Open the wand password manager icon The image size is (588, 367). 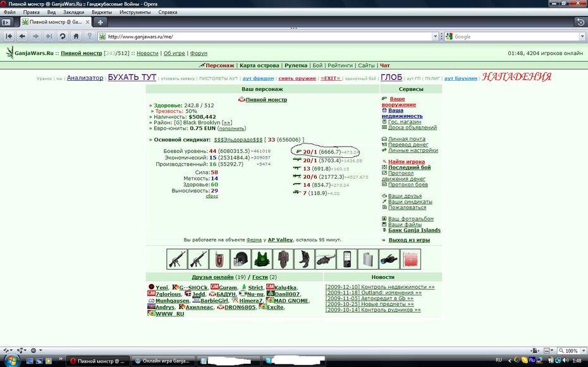pos(89,37)
